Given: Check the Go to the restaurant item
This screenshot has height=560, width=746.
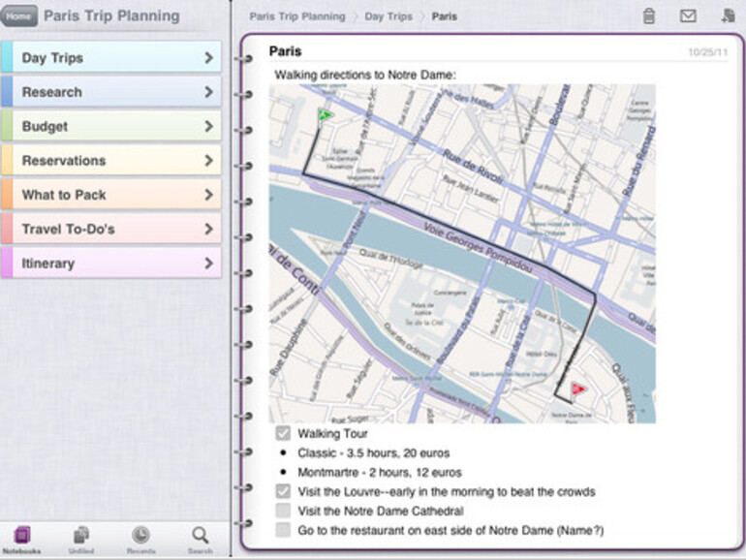Looking at the screenshot, I should (x=283, y=530).
